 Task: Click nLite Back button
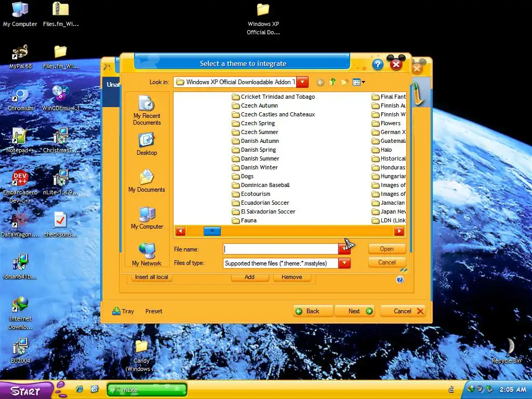click(313, 311)
